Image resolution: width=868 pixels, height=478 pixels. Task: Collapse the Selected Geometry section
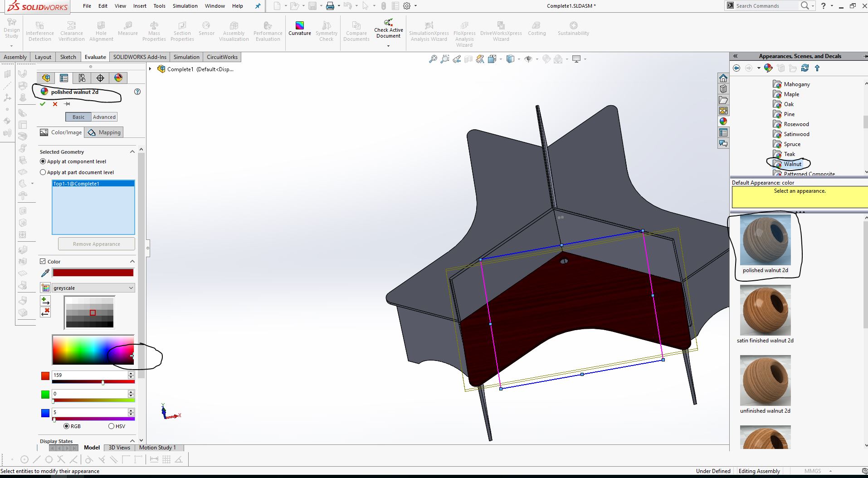(132, 152)
